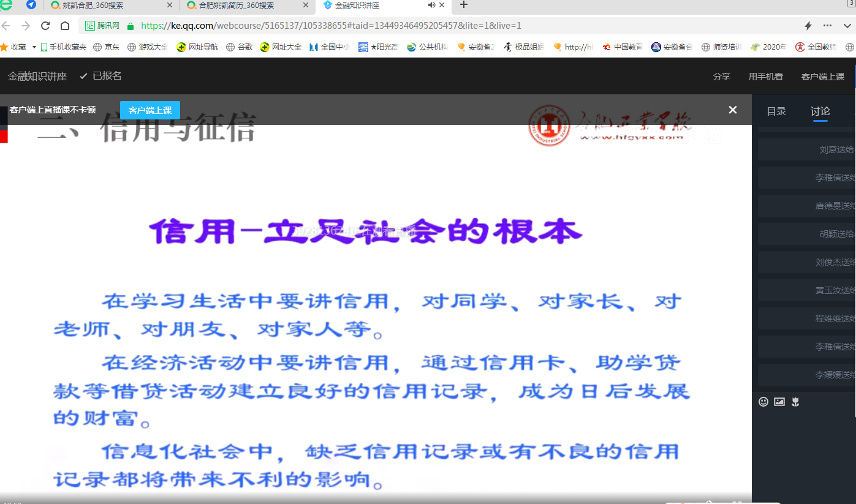Expand the address bar chevron dropdown
This screenshot has height=504, width=856.
[848, 26]
